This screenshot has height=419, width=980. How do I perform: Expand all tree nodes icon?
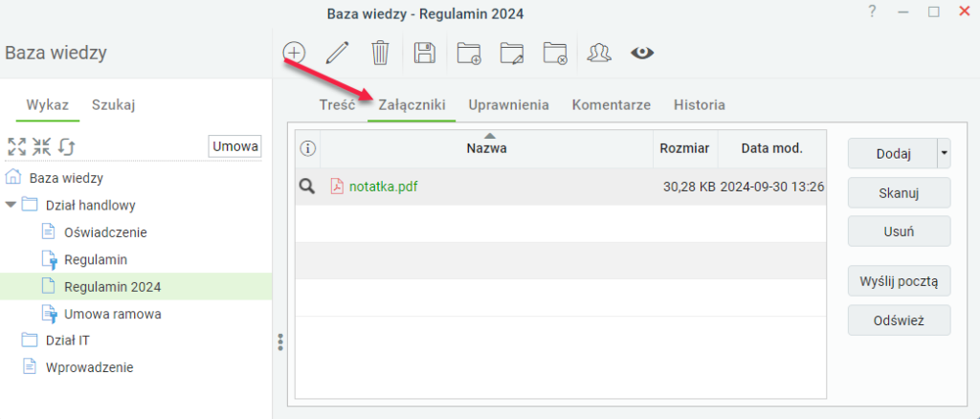pos(17,146)
